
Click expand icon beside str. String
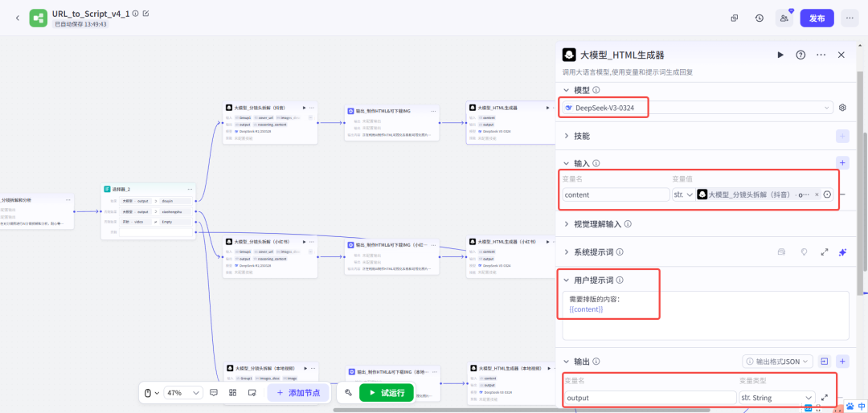click(825, 398)
